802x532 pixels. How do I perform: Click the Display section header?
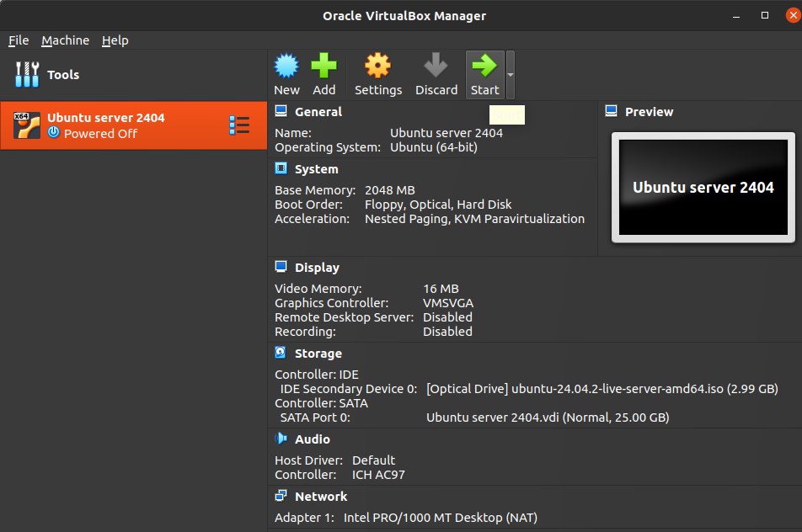(317, 268)
